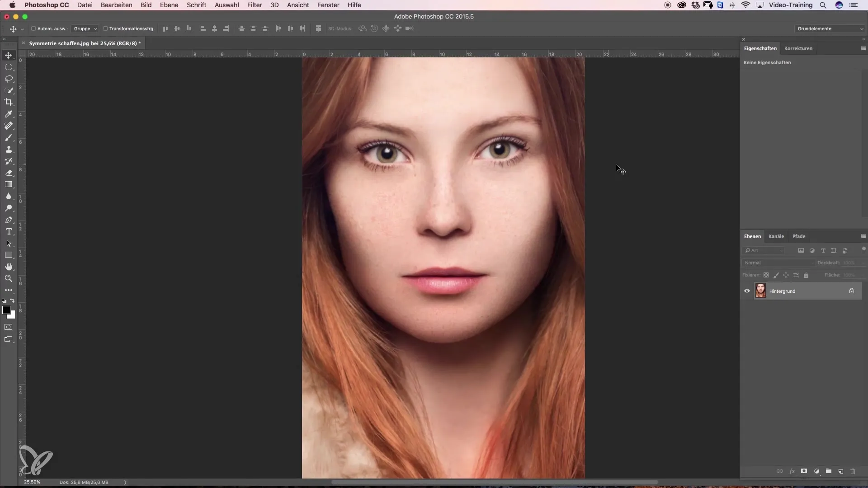Open the Gruppe dropdown

[x=85, y=28]
